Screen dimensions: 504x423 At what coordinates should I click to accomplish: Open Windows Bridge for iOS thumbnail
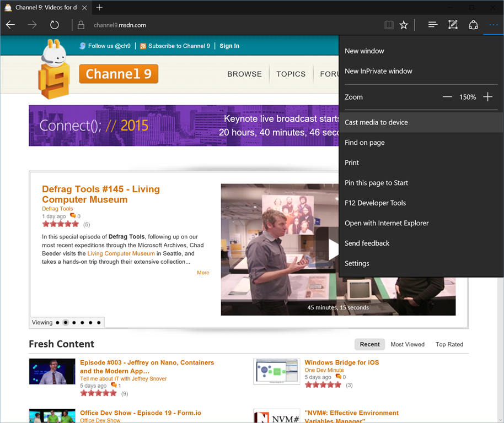click(x=277, y=371)
